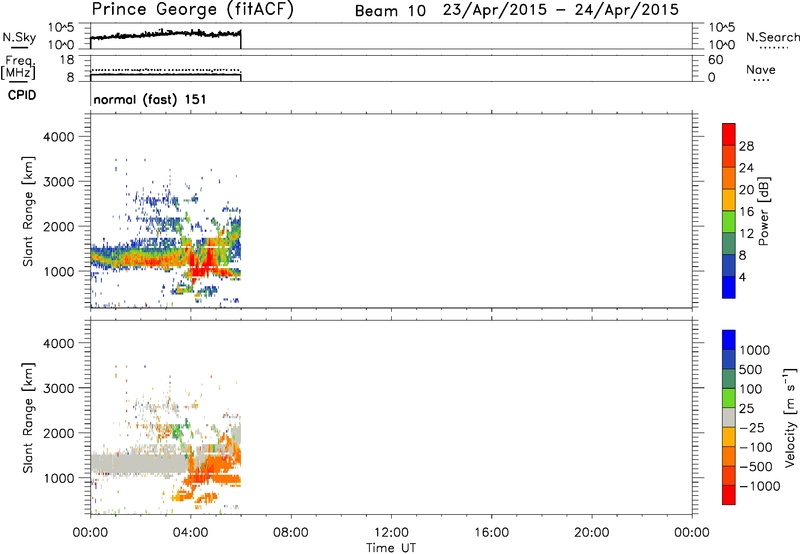
Task: Click the N.Sky noise trace in top panel
Action: (x=165, y=34)
